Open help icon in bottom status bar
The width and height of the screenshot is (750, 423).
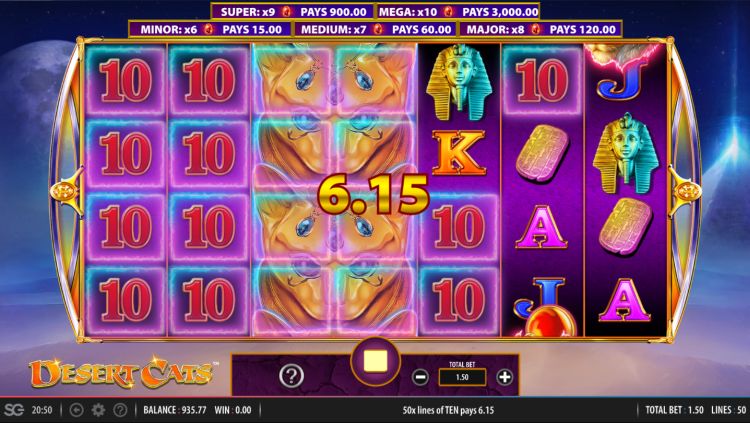pos(121,410)
